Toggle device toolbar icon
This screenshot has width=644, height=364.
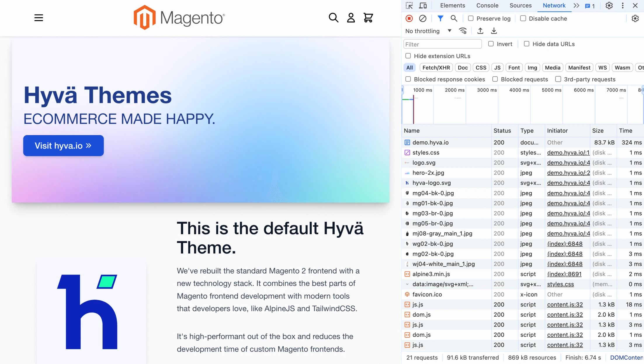click(423, 6)
